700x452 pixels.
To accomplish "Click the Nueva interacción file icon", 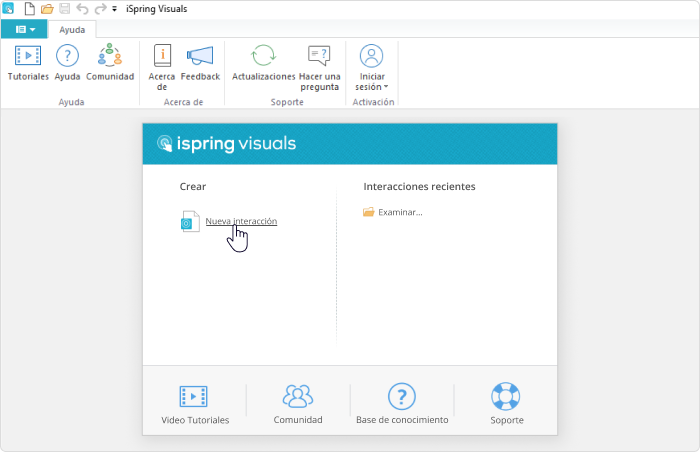I will tap(190, 221).
